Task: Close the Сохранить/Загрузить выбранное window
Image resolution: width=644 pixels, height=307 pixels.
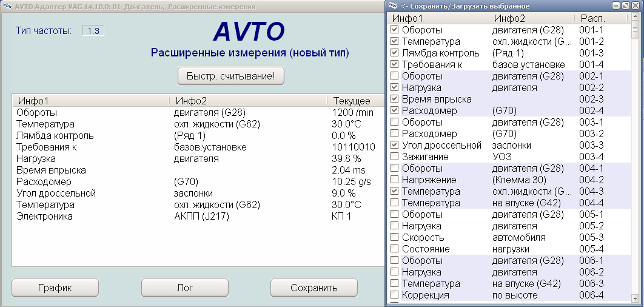Action: [636, 5]
